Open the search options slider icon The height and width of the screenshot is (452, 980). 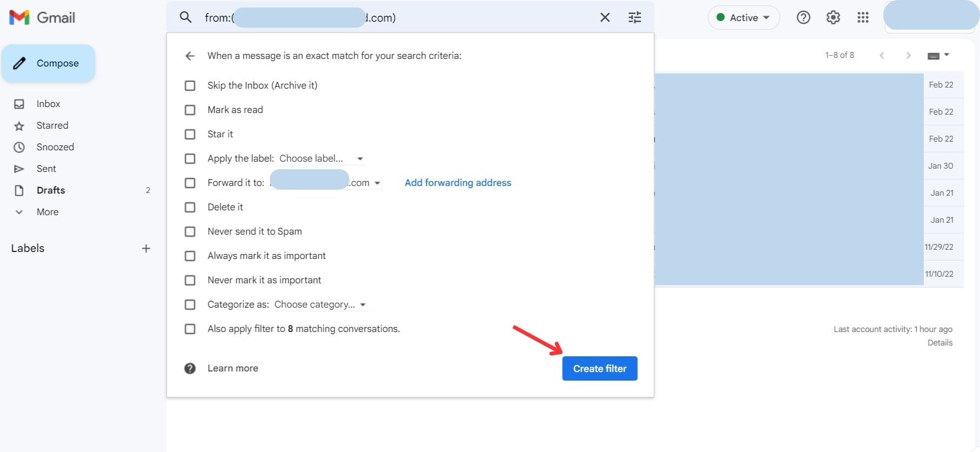635,17
